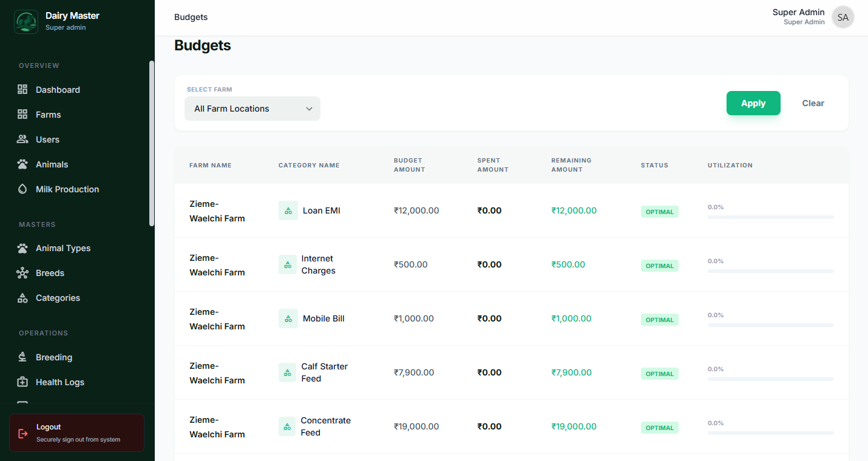Click the Categories sitemap icon
The image size is (868, 461).
22,297
